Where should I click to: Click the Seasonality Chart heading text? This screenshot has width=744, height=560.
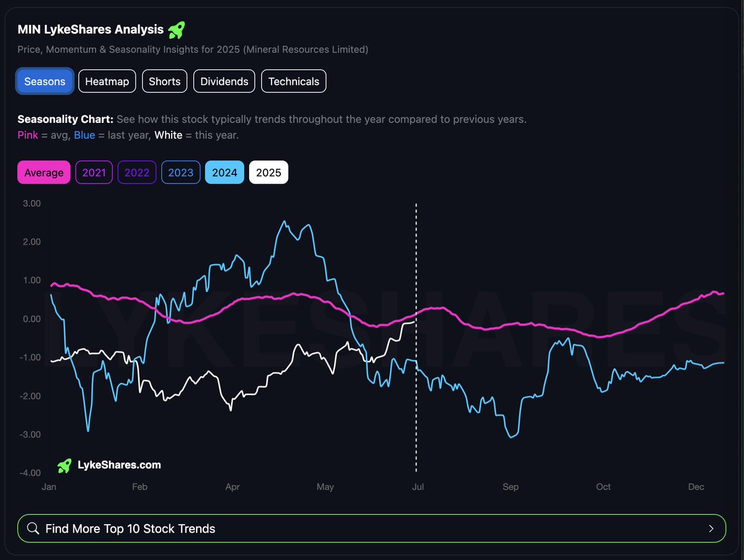pyautogui.click(x=66, y=119)
